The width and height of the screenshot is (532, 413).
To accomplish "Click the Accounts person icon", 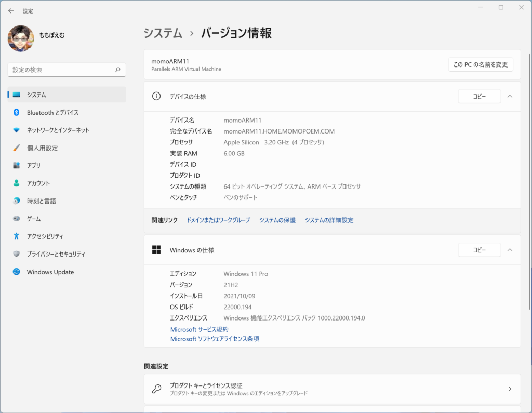I will 16,183.
